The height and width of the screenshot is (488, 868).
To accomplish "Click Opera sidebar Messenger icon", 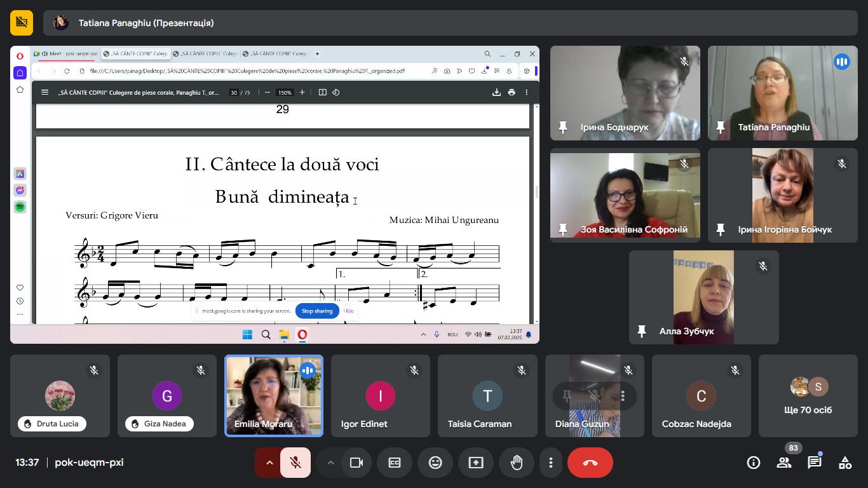I will [20, 190].
